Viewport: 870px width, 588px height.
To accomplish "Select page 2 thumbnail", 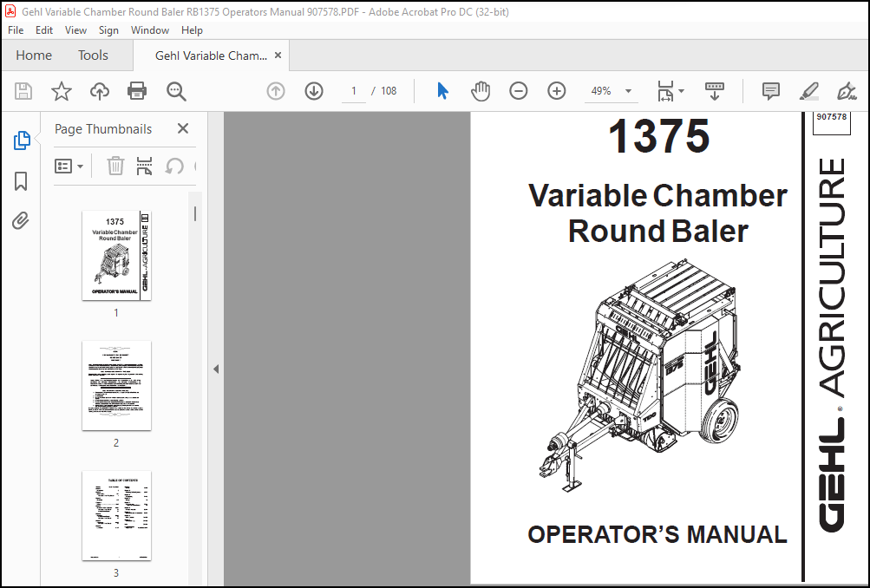I will pos(116,386).
